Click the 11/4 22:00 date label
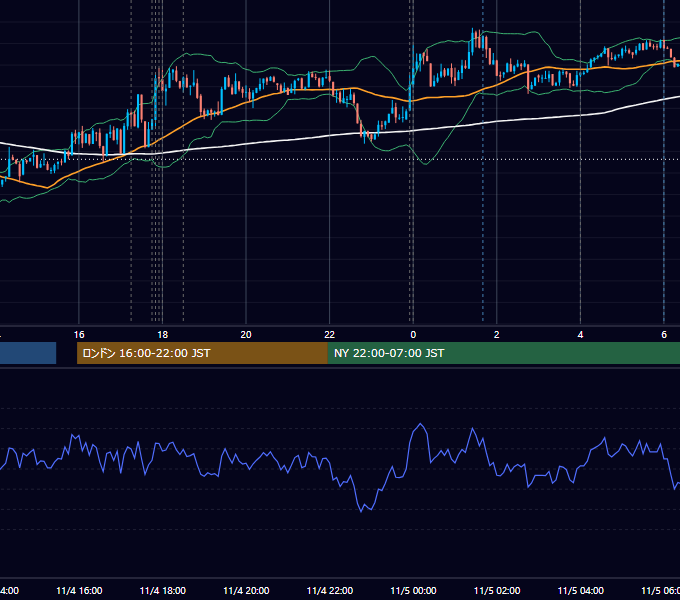The width and height of the screenshot is (680, 600). coord(330,591)
